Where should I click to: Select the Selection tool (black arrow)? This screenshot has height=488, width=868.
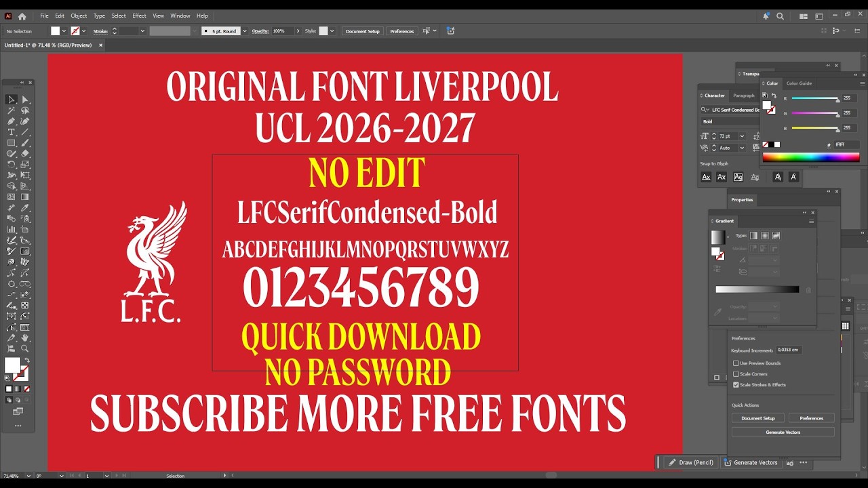tap(12, 100)
